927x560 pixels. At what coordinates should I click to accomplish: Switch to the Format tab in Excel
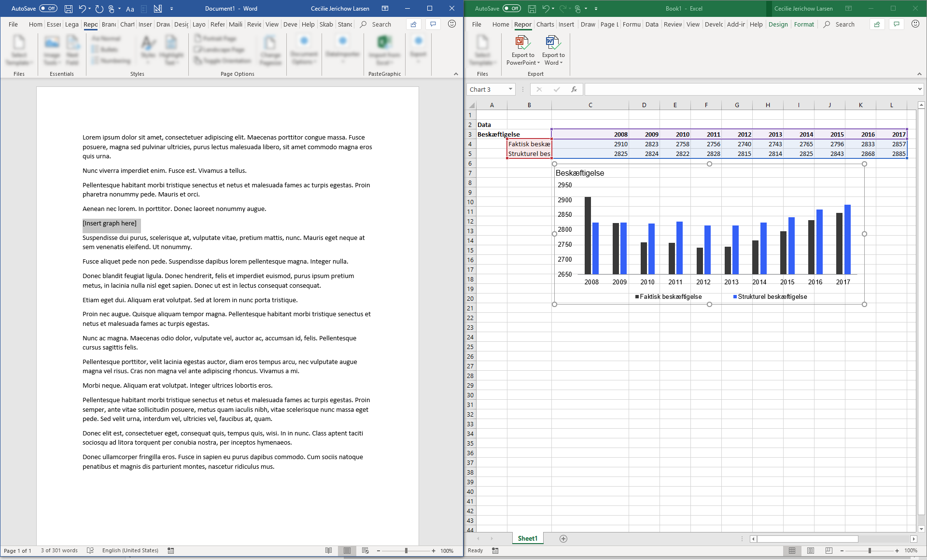804,24
